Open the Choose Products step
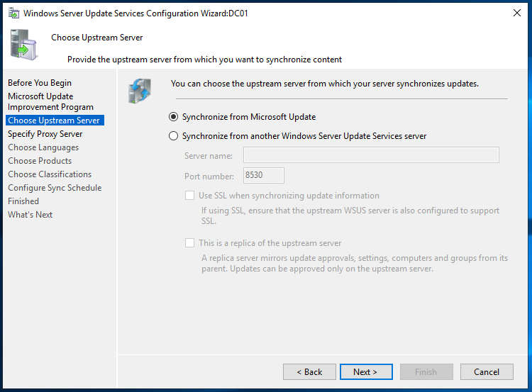Image resolution: width=532 pixels, height=392 pixels. (x=40, y=161)
